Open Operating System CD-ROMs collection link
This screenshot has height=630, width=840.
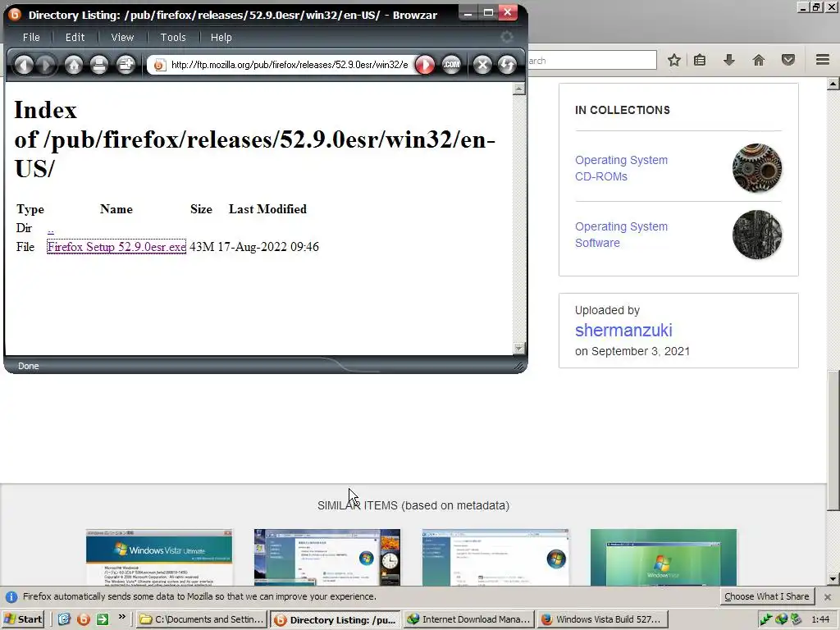pyautogui.click(x=622, y=168)
